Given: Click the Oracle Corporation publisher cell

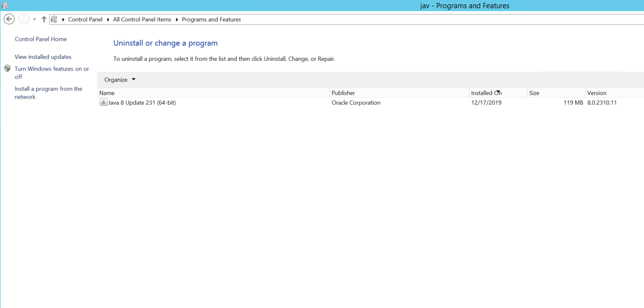Looking at the screenshot, I should 356,103.
